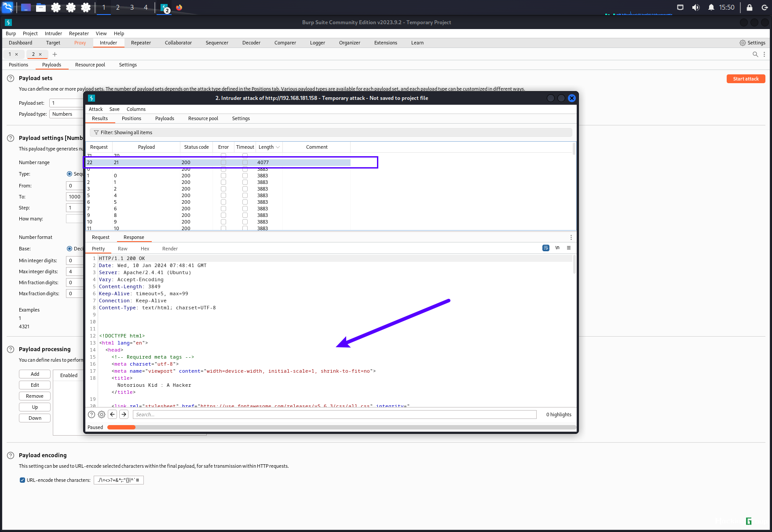The width and height of the screenshot is (772, 532).
Task: Go to next search match arrow
Action: [x=124, y=415]
